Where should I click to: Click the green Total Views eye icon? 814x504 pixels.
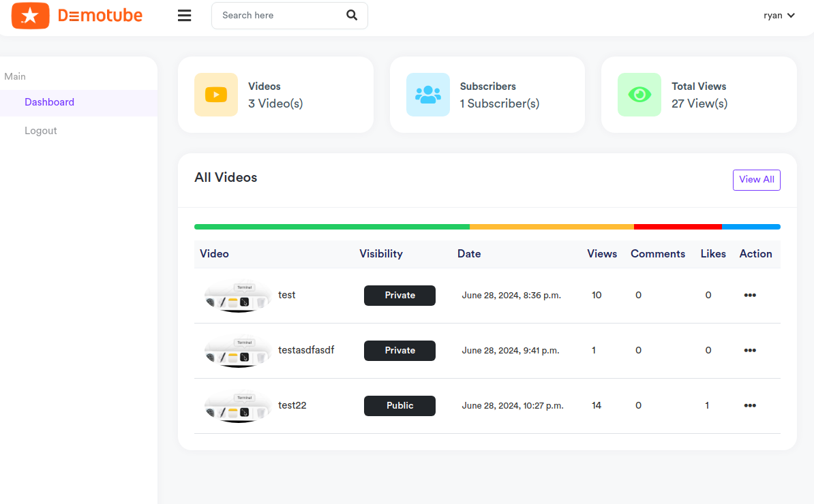639,95
